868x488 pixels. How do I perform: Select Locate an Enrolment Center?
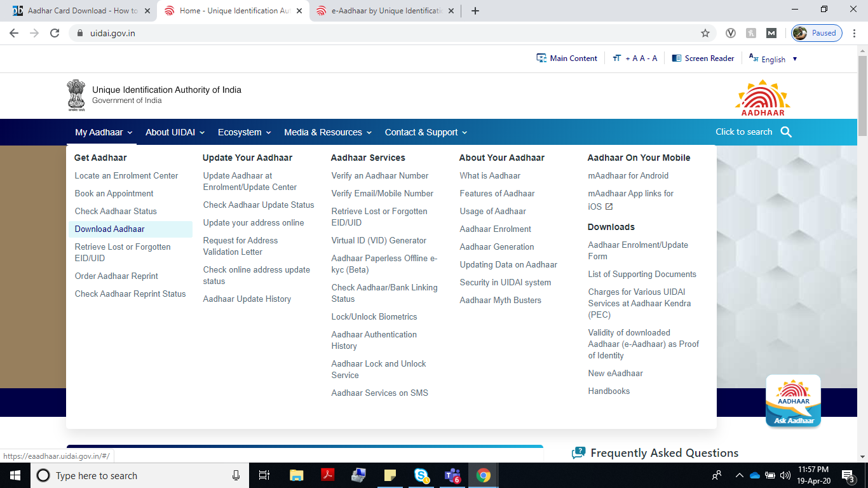coord(126,175)
